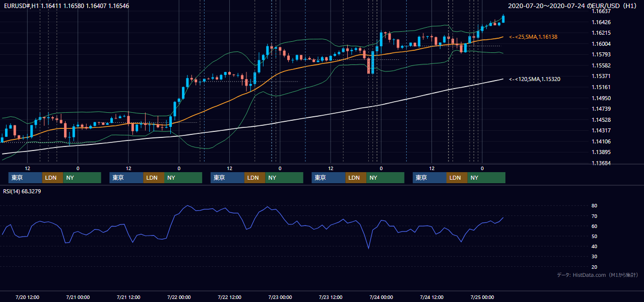Click price axis value 1.16426

601,22
